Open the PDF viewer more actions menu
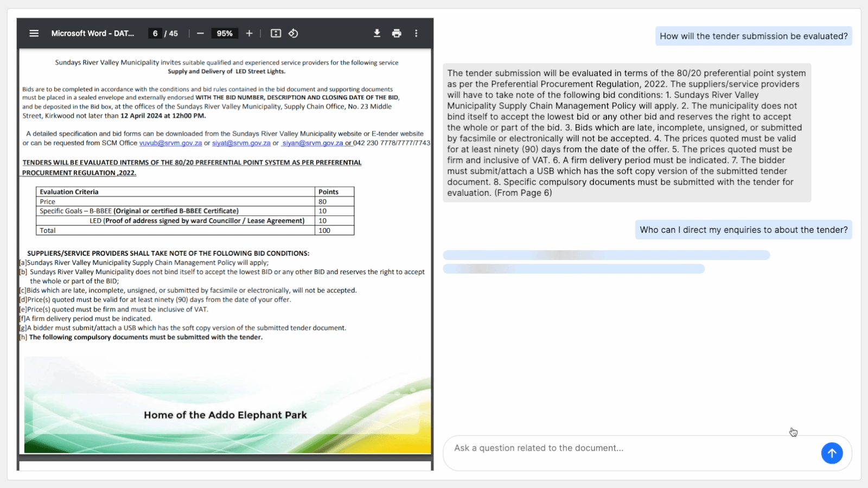 click(416, 33)
